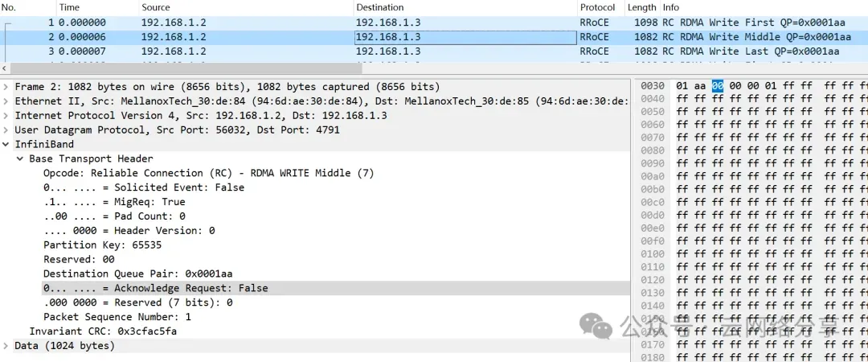
Task: Sort packets by the Time column
Action: point(69,7)
